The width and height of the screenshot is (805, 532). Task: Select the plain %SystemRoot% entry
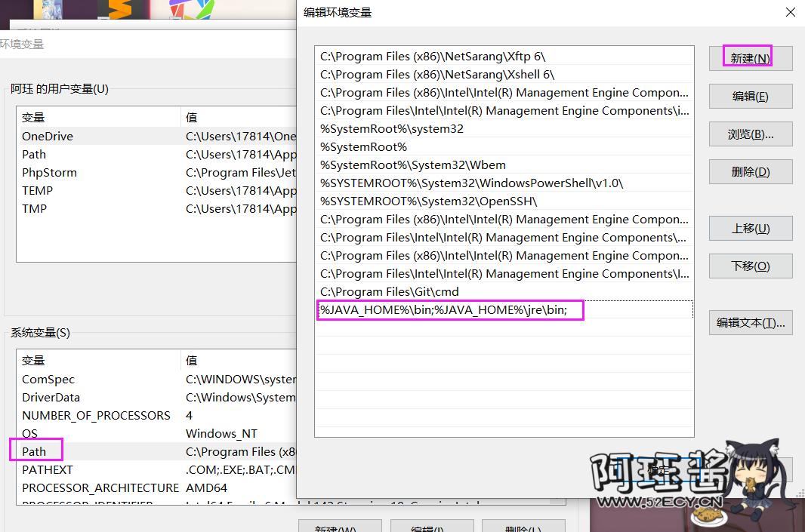504,146
